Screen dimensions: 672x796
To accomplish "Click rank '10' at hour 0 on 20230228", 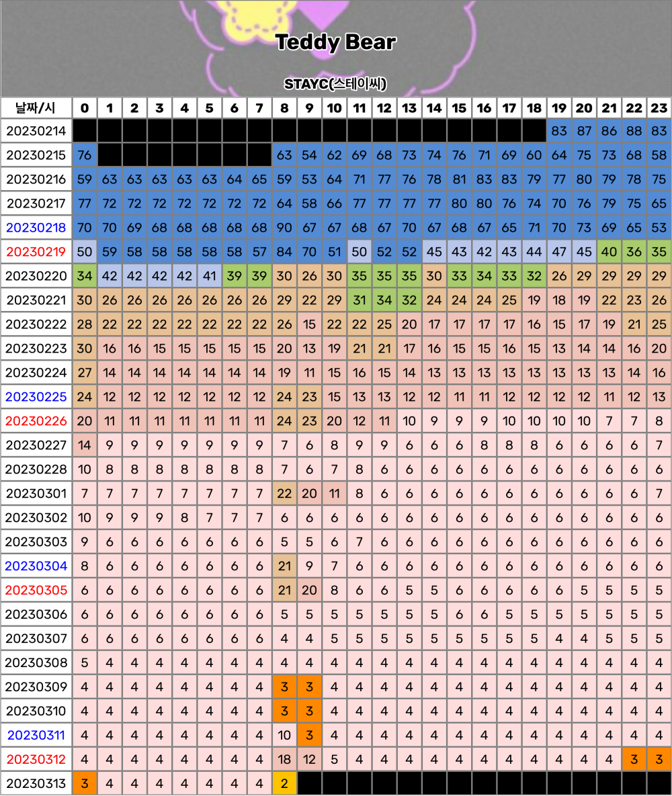I will [84, 470].
